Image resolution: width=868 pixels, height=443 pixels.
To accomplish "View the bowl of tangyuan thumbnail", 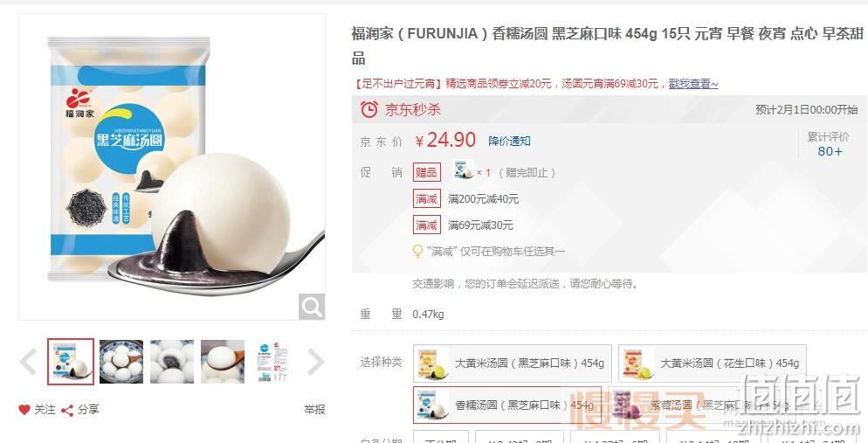I will point(121,362).
